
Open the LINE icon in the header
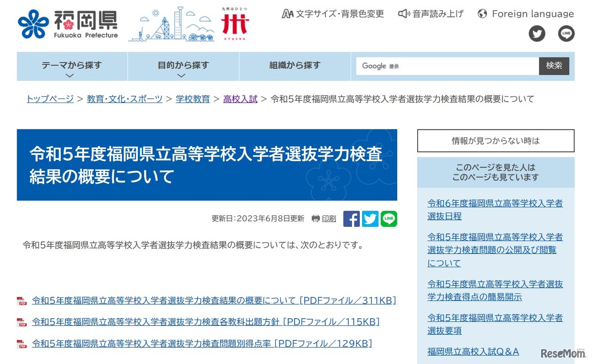(566, 33)
